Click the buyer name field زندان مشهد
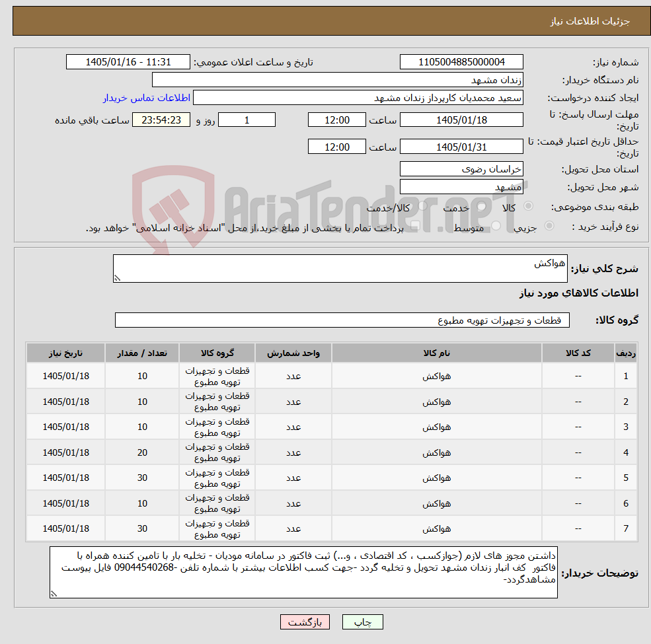The height and width of the screenshot is (644, 651). pos(338,80)
